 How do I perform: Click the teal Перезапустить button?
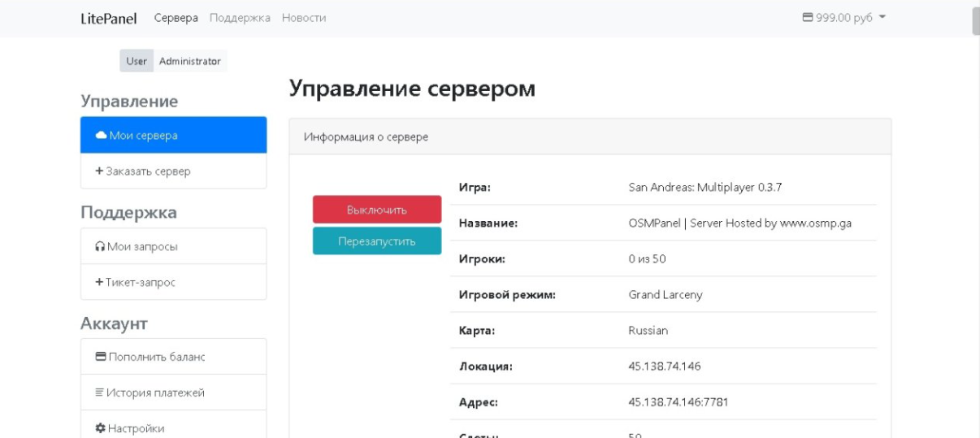coord(377,241)
